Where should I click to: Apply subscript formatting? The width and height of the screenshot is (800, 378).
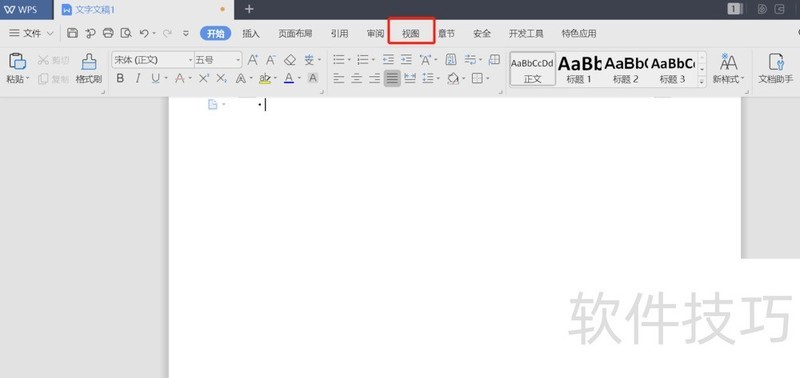(x=221, y=79)
